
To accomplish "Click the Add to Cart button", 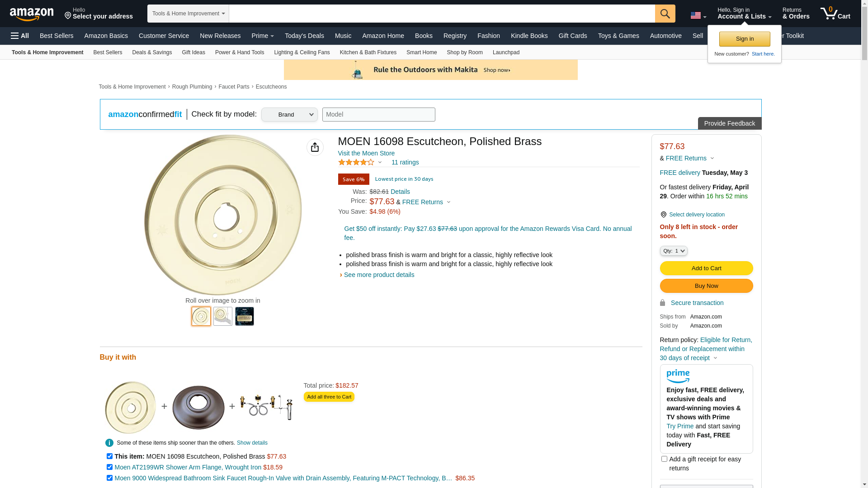I will tap(706, 268).
